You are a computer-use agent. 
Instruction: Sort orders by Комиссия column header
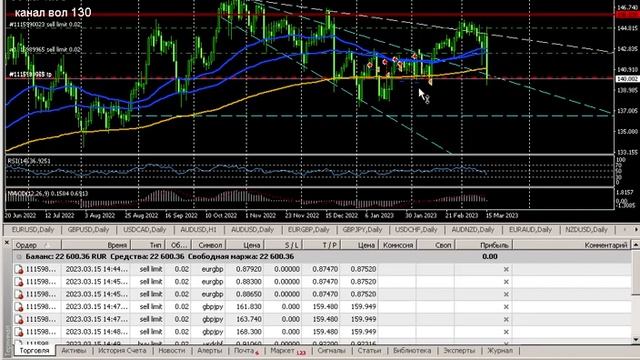398,245
